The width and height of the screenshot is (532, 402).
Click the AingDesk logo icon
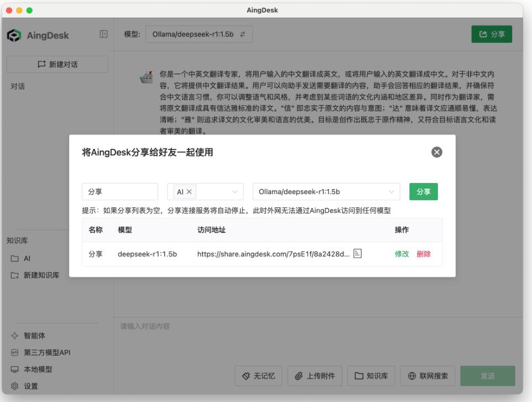[x=13, y=35]
